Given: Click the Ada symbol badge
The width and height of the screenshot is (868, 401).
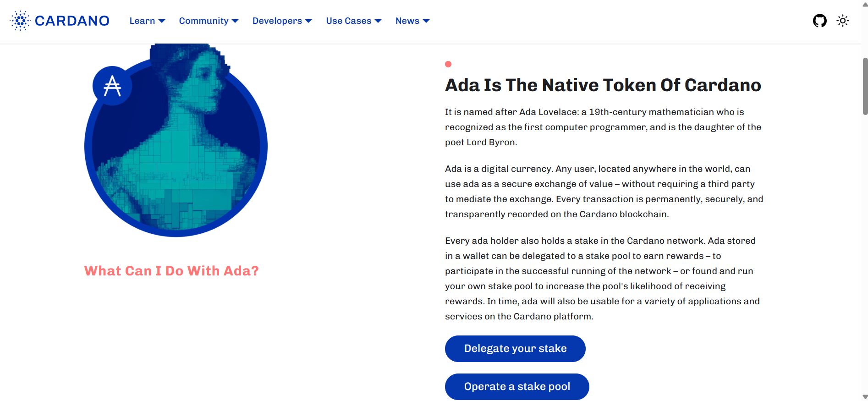Looking at the screenshot, I should (112, 86).
